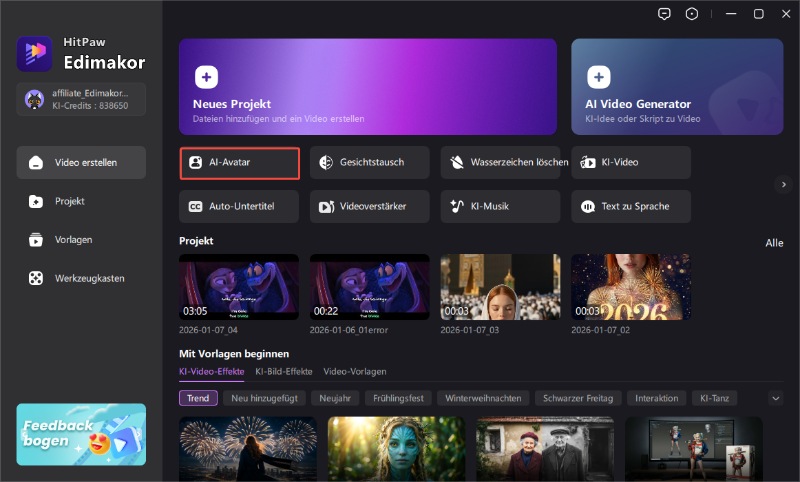Switch to the KI-Bild-Effekte tab

[x=284, y=371]
